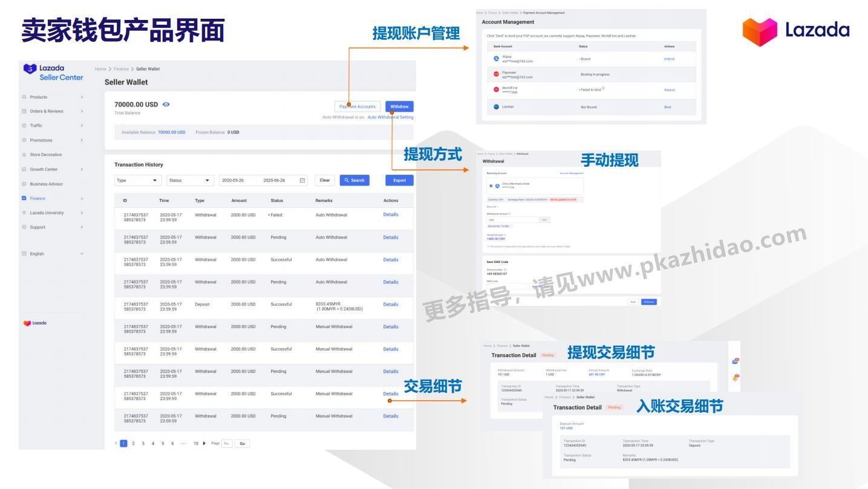Click the Withdrawal Amount input field
The image size is (868, 489).
tap(513, 219)
